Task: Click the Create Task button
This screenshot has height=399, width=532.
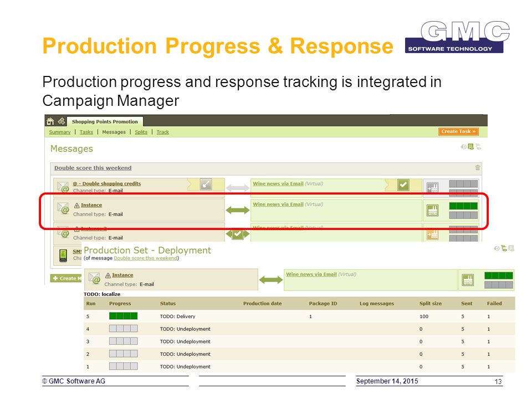Action: pyautogui.click(x=458, y=131)
